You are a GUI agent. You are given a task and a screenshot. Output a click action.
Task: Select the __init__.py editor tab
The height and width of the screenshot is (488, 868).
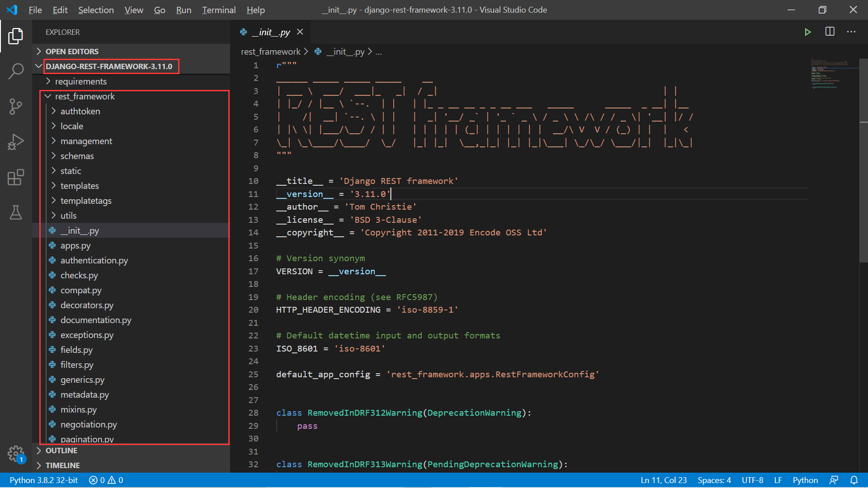271,32
